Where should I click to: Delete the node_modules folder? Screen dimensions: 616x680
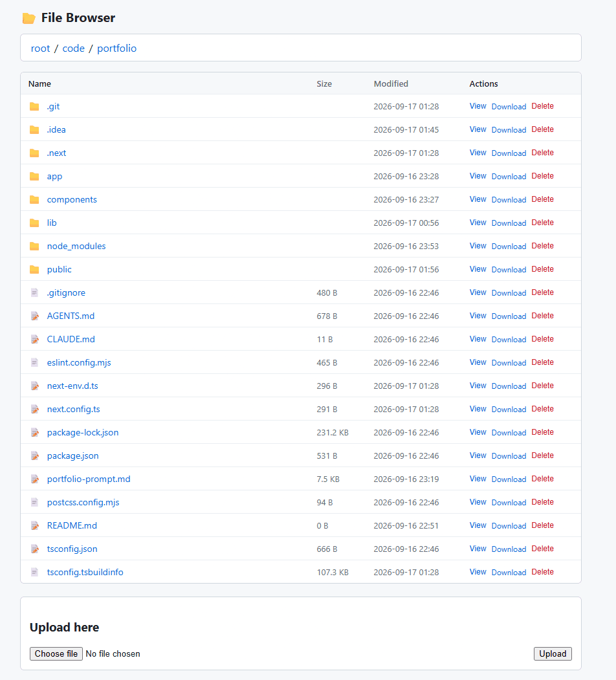click(543, 246)
